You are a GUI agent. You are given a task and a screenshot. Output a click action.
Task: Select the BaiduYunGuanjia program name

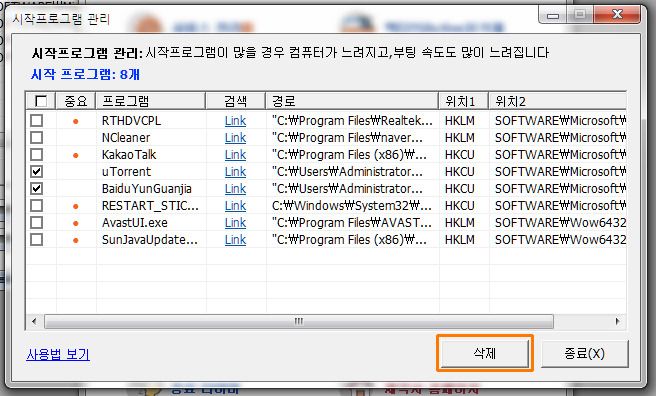coord(147,189)
